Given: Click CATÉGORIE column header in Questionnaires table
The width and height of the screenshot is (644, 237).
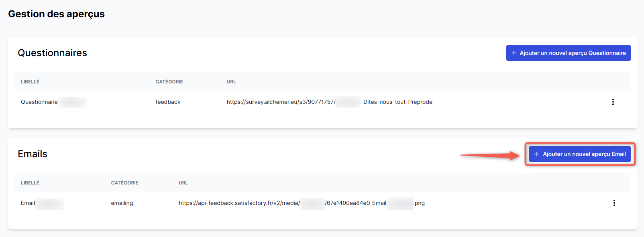Looking at the screenshot, I should click(x=169, y=82).
